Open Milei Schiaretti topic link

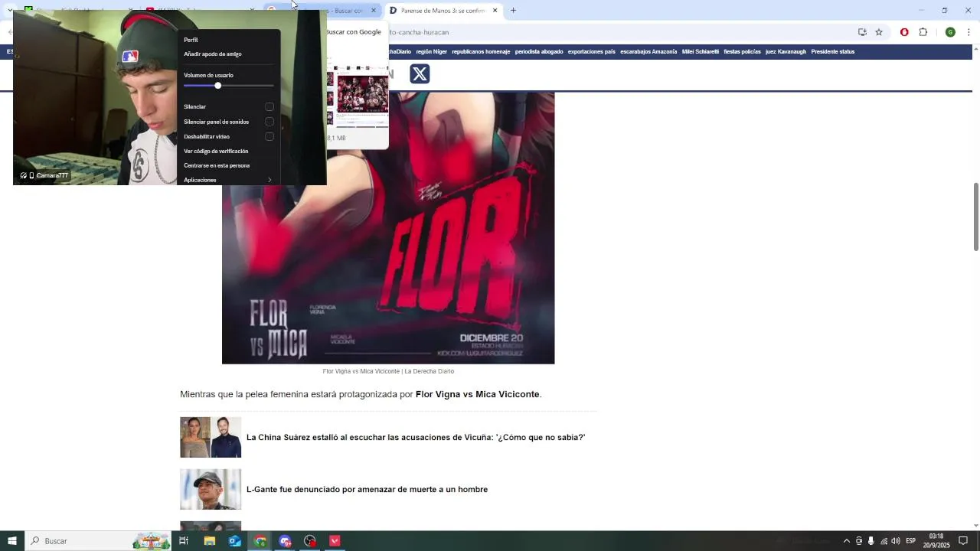point(701,52)
